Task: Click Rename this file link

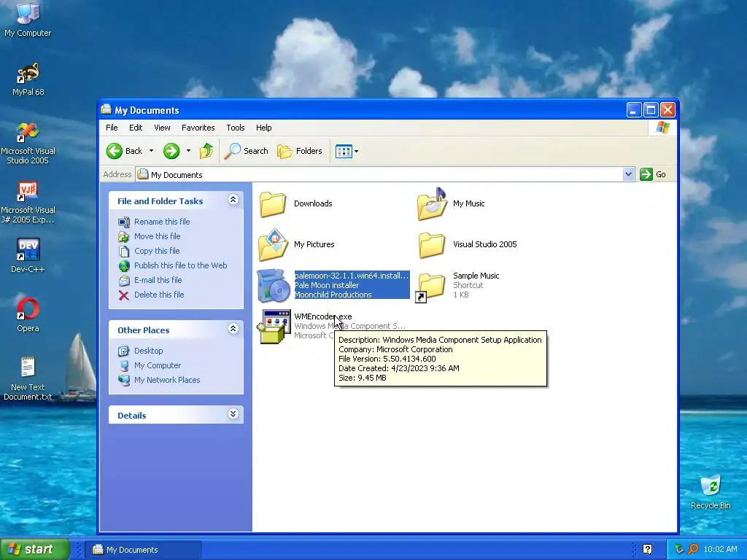Action: [x=162, y=222]
